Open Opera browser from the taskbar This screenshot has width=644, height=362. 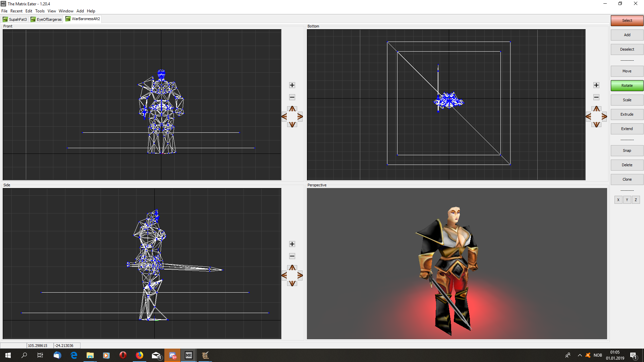click(x=123, y=355)
